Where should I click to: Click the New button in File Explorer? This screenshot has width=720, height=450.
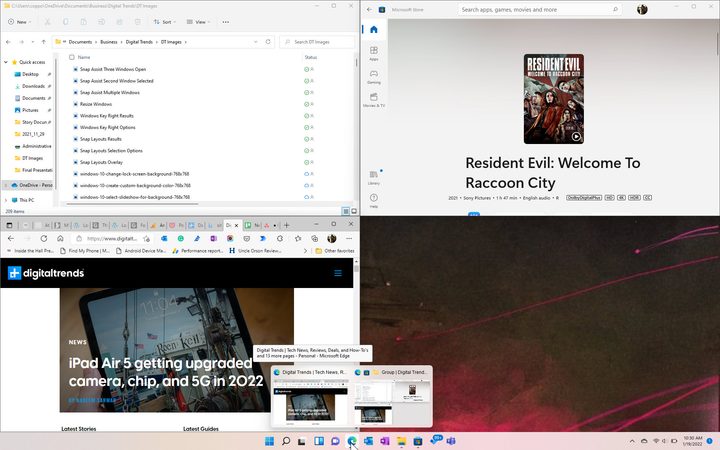pyautogui.click(x=19, y=22)
